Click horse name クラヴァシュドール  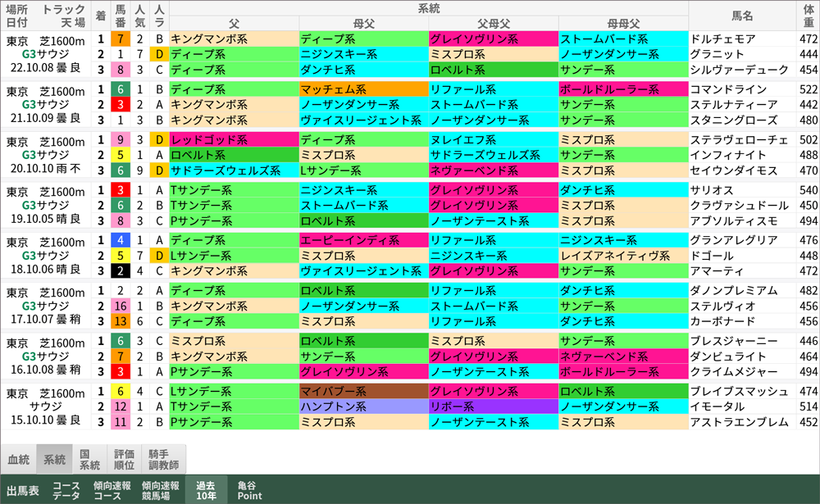tap(739, 205)
